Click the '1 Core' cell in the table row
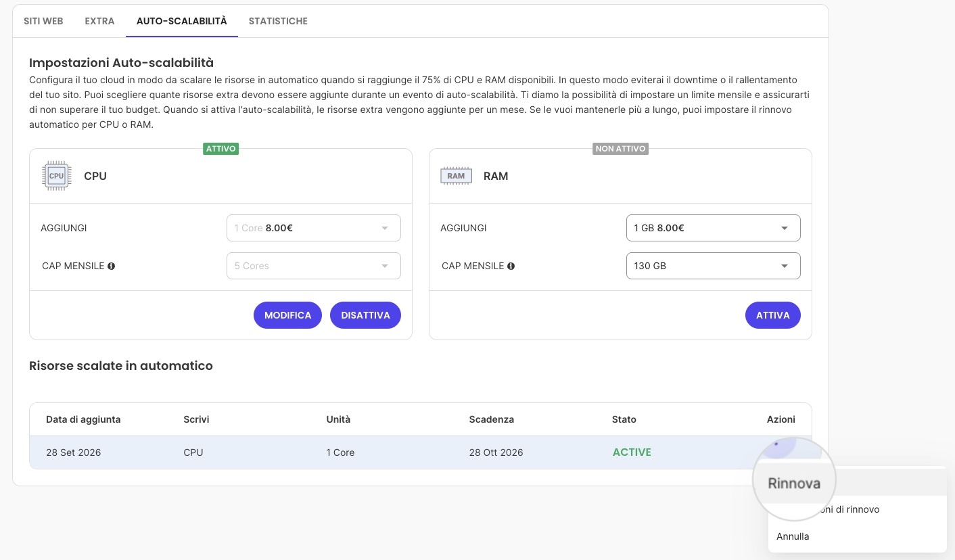 340,452
